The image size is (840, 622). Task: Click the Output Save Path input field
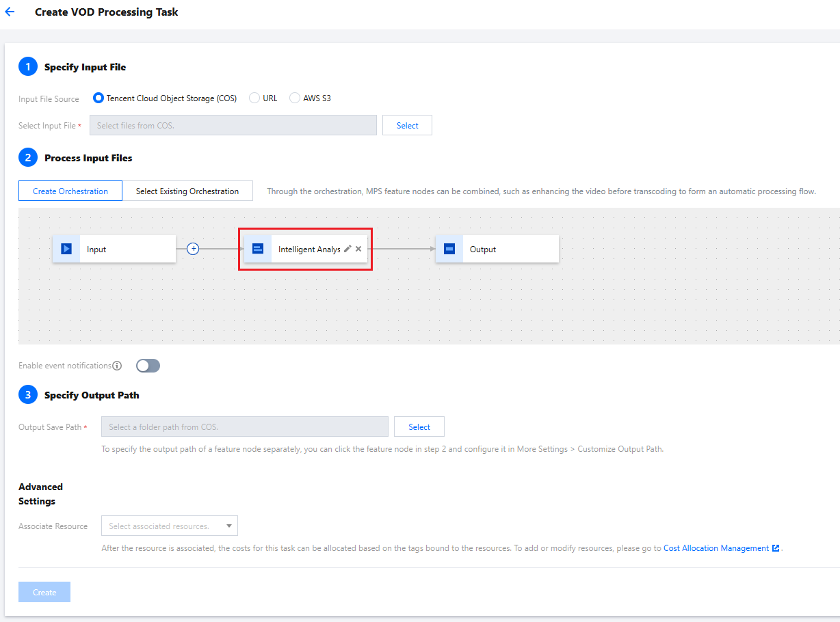coord(244,427)
